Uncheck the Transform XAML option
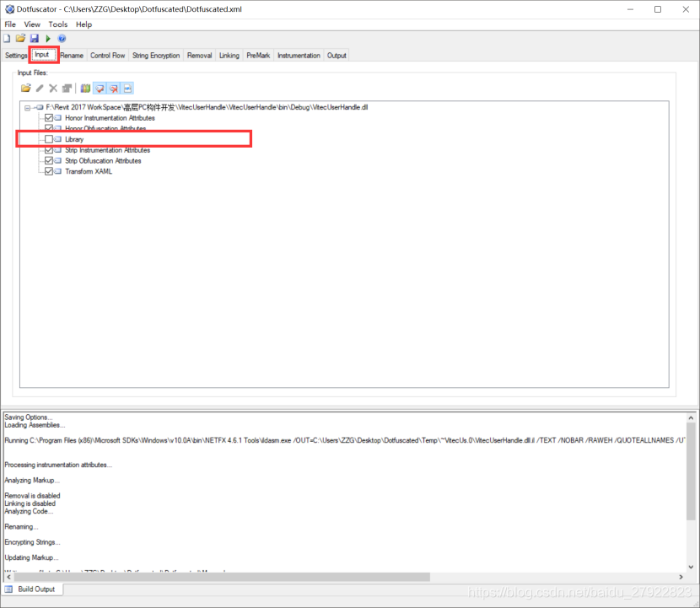This screenshot has height=608, width=700. [49, 171]
